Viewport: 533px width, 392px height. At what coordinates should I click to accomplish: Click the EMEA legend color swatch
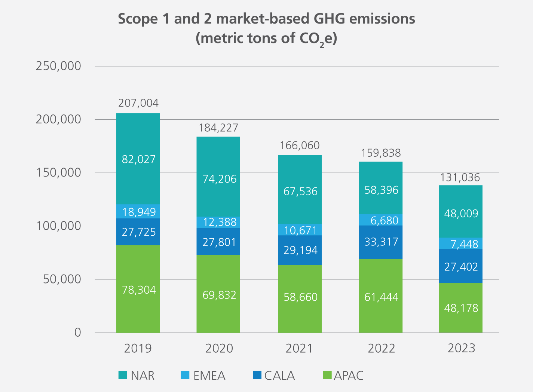pyautogui.click(x=185, y=375)
